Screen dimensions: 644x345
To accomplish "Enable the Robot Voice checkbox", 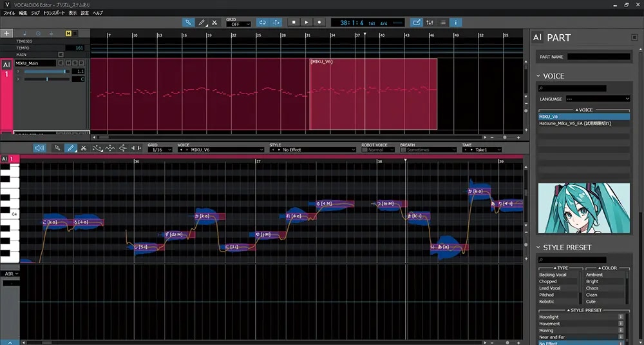I will (365, 150).
